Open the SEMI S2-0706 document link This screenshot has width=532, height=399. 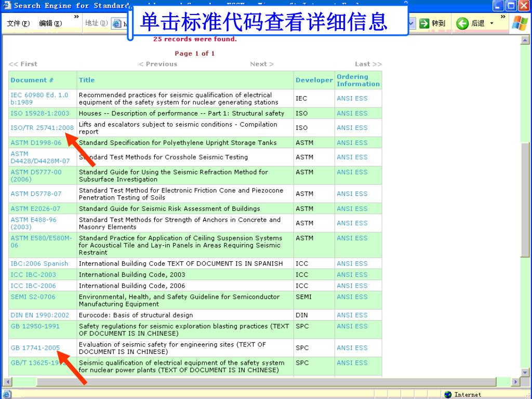(x=33, y=297)
